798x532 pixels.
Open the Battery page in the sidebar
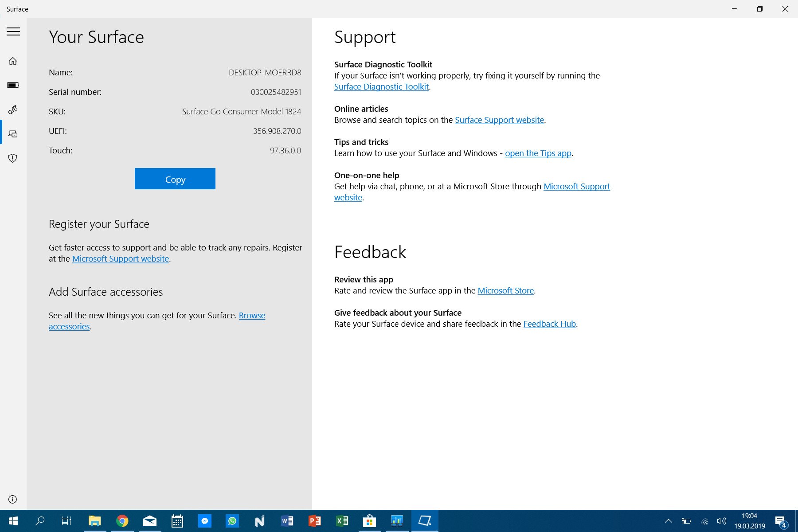pos(13,85)
